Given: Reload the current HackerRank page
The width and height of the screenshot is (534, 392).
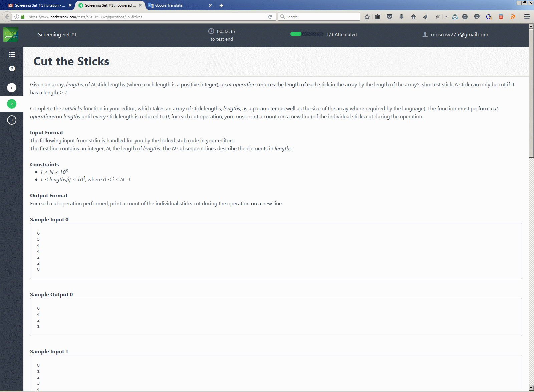Looking at the screenshot, I should [270, 17].
